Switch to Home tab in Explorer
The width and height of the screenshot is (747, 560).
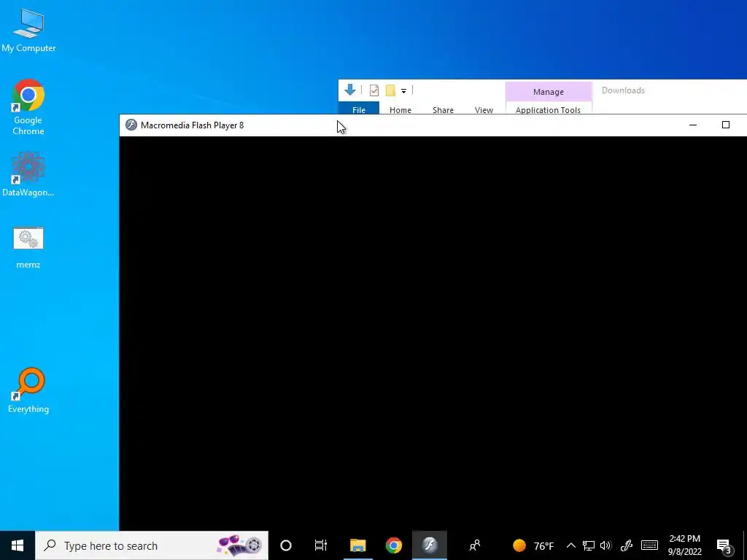click(400, 109)
